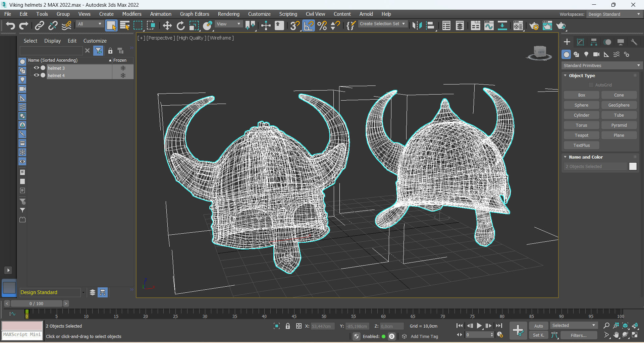
Task: Open the Utilities wrench panel tab
Action: click(x=634, y=42)
